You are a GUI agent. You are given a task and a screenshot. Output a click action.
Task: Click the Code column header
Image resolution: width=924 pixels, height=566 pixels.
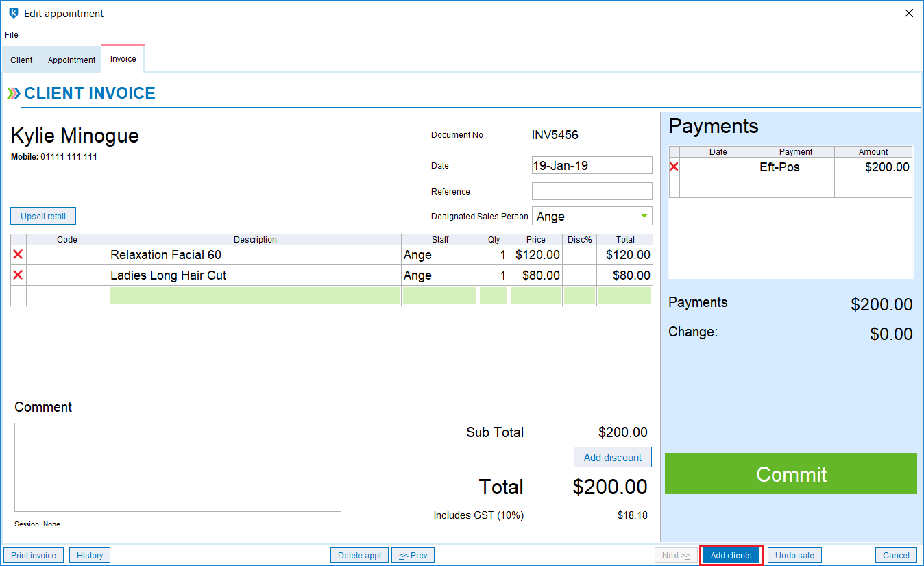[x=67, y=240]
